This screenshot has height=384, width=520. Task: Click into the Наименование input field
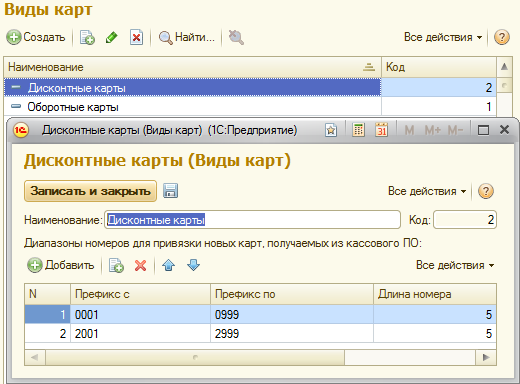coord(252,220)
